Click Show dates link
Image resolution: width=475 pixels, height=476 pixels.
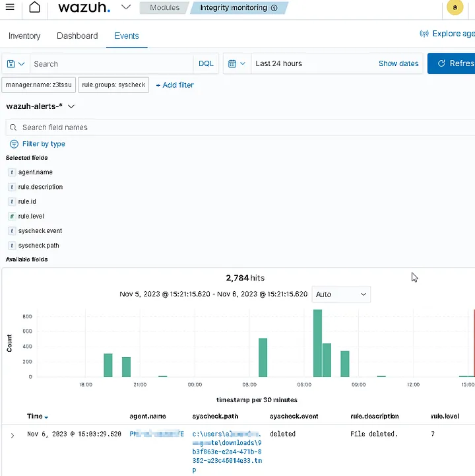(x=398, y=63)
